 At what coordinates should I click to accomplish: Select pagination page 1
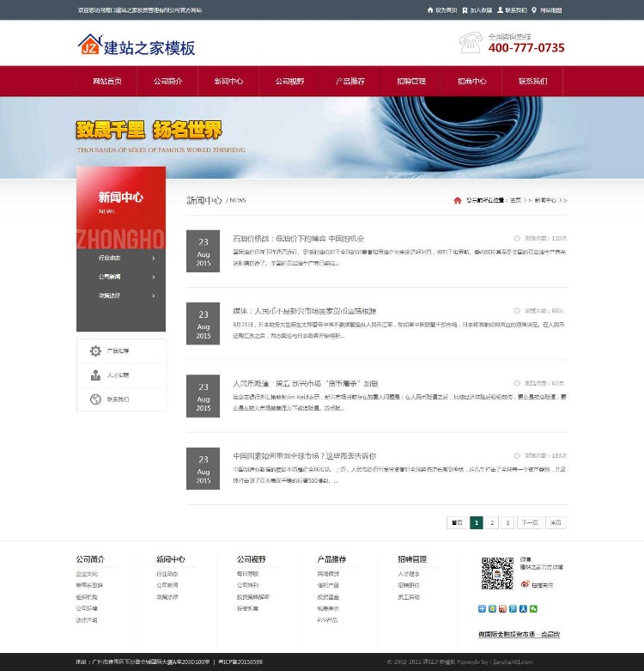pyautogui.click(x=477, y=522)
